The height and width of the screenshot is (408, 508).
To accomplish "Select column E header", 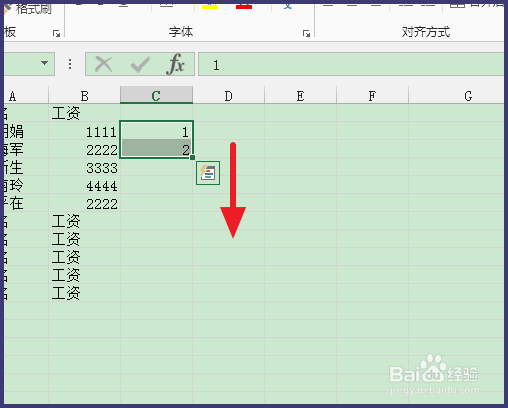I will [x=301, y=96].
